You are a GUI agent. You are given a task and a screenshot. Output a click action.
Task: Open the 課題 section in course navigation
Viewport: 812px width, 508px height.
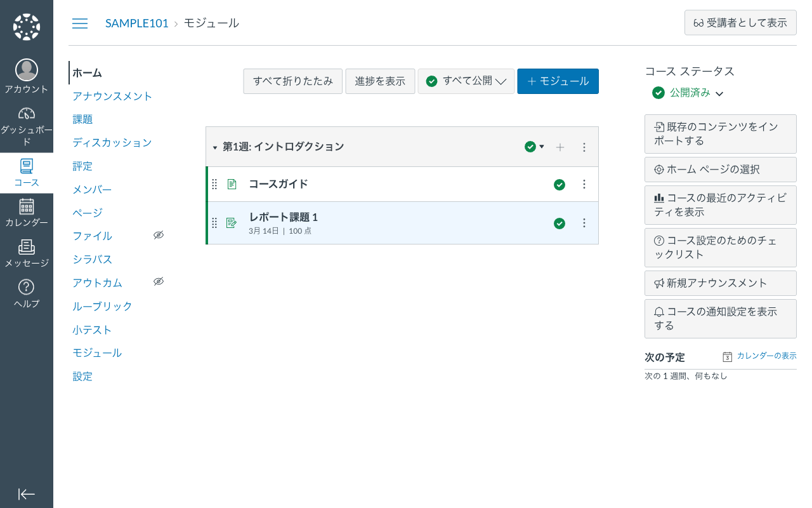tap(82, 119)
